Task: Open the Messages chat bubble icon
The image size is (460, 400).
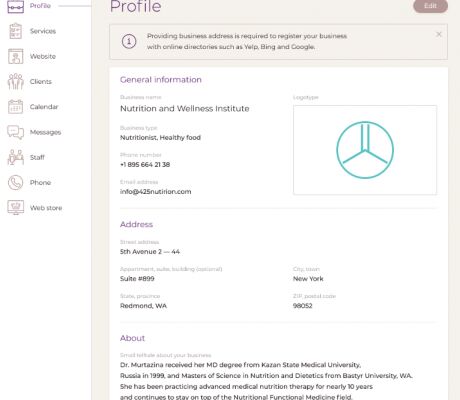Action: 15,132
